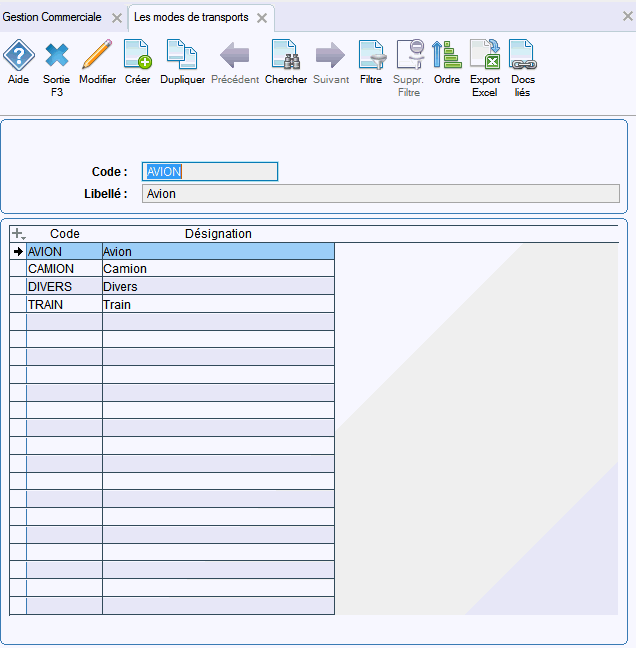Image resolution: width=636 pixels, height=648 pixels.
Task: Click the Export Excel icon
Action: tap(485, 54)
